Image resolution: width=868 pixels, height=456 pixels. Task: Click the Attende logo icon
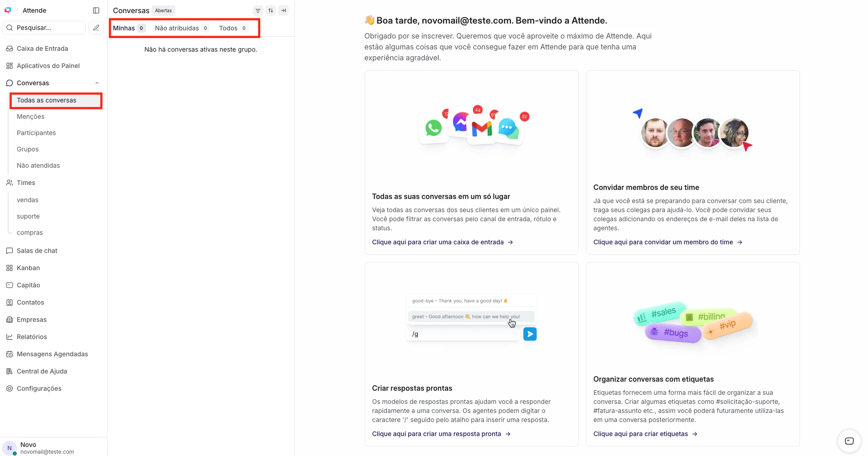(x=8, y=10)
